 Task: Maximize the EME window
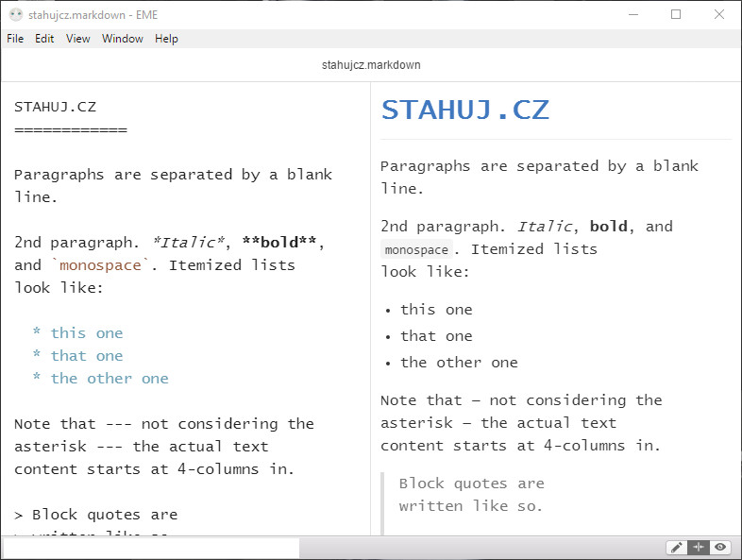click(676, 15)
